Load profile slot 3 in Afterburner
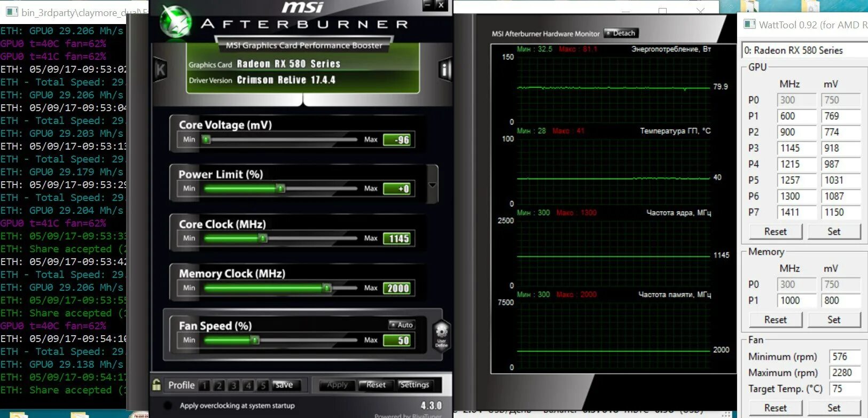Image resolution: width=868 pixels, height=418 pixels. (233, 385)
